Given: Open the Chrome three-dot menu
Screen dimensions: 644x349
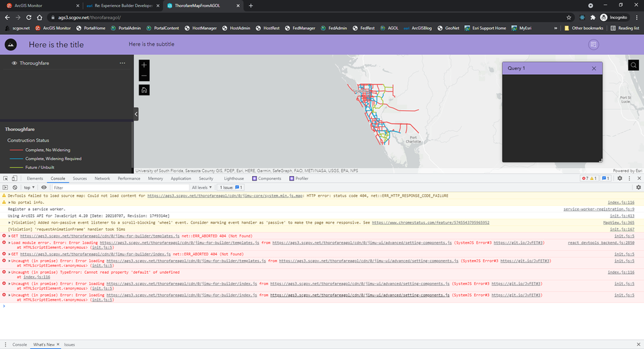Looking at the screenshot, I should (x=637, y=17).
